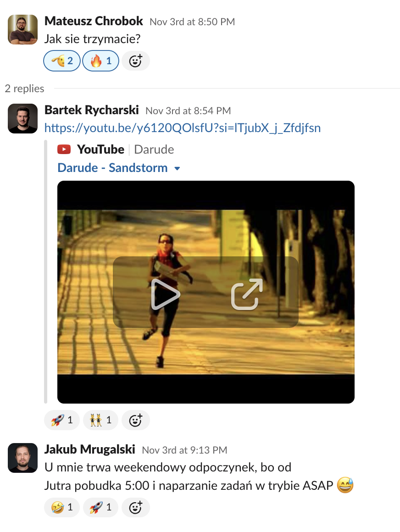Open the Darude - Sandstorm title link
This screenshot has height=532, width=400.
coord(113,167)
